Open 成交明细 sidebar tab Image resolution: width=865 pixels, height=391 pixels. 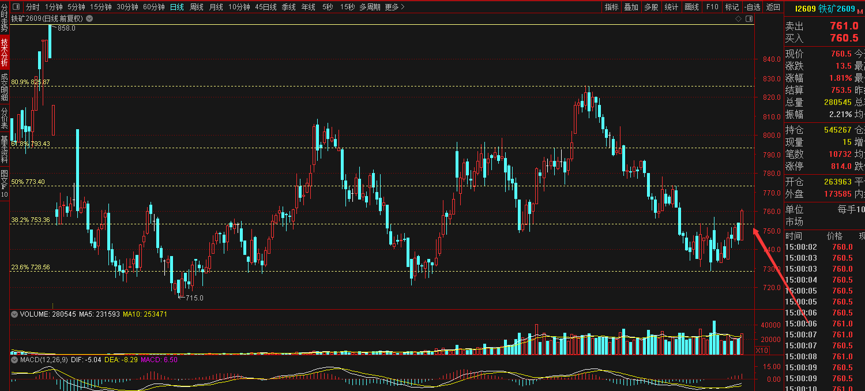tap(4, 87)
